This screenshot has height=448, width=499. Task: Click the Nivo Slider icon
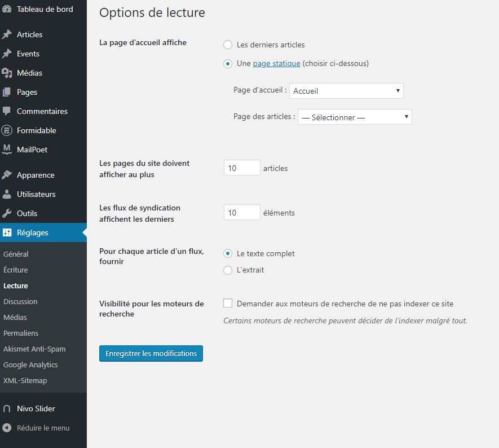pyautogui.click(x=7, y=409)
